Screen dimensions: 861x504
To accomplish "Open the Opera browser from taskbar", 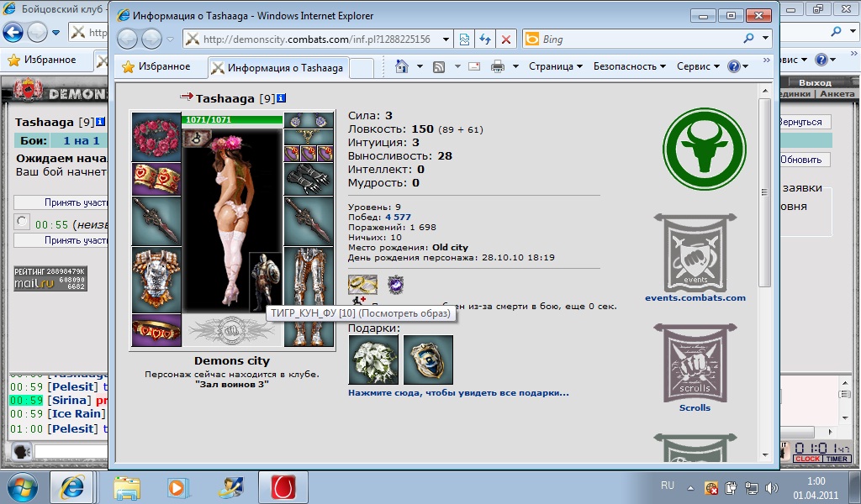I will 283,487.
